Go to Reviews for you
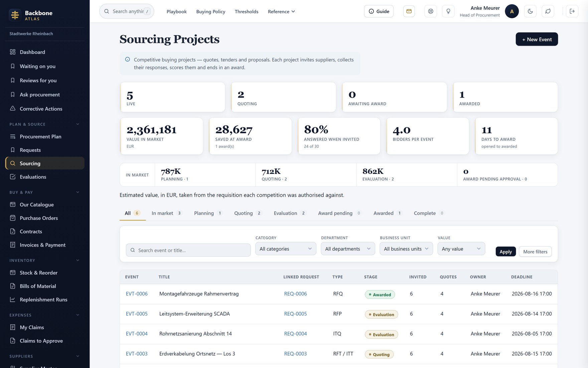The width and height of the screenshot is (588, 368). point(45,81)
